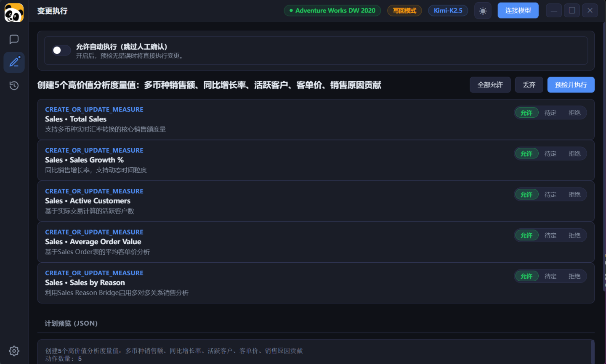Open settings gear in sidebar
The width and height of the screenshot is (606, 364).
pyautogui.click(x=14, y=351)
